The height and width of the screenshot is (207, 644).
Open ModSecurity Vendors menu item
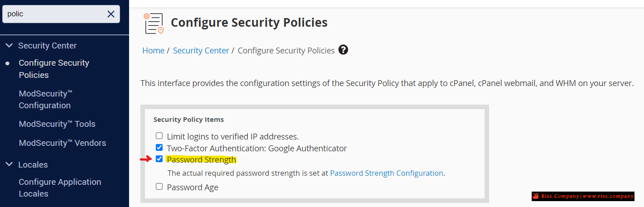62,143
